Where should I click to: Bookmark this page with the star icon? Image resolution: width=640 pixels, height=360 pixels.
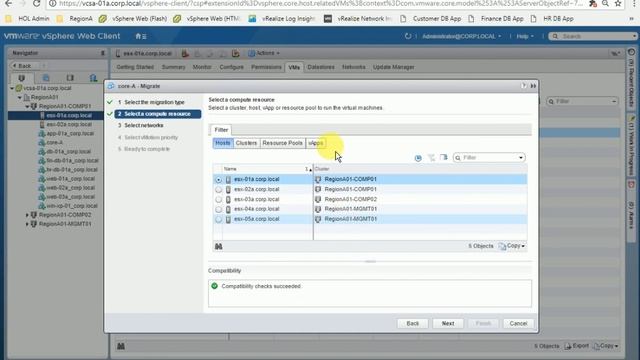(618, 4)
